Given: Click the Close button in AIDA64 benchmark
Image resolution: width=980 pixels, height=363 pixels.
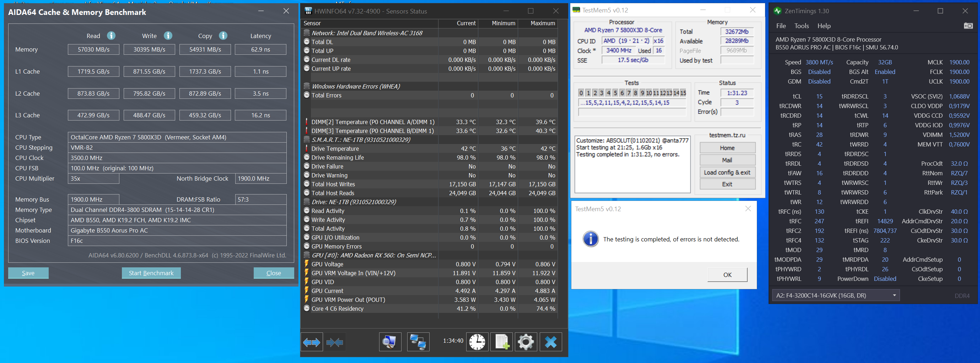Looking at the screenshot, I should [274, 273].
